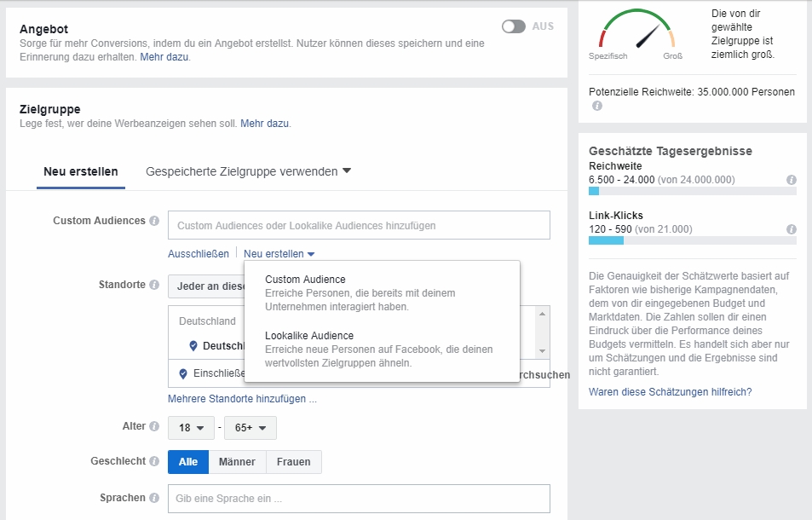Toggle the Angebot switch on
The image size is (812, 520).
pos(514,26)
